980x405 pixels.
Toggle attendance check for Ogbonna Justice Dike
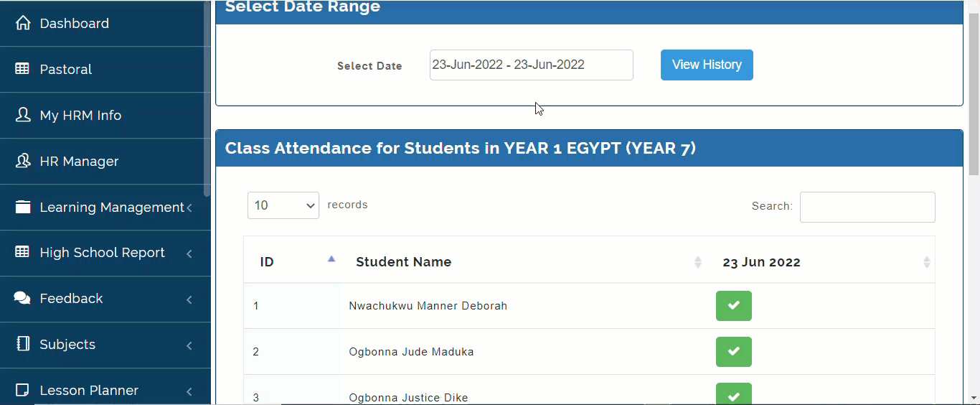coord(733,394)
